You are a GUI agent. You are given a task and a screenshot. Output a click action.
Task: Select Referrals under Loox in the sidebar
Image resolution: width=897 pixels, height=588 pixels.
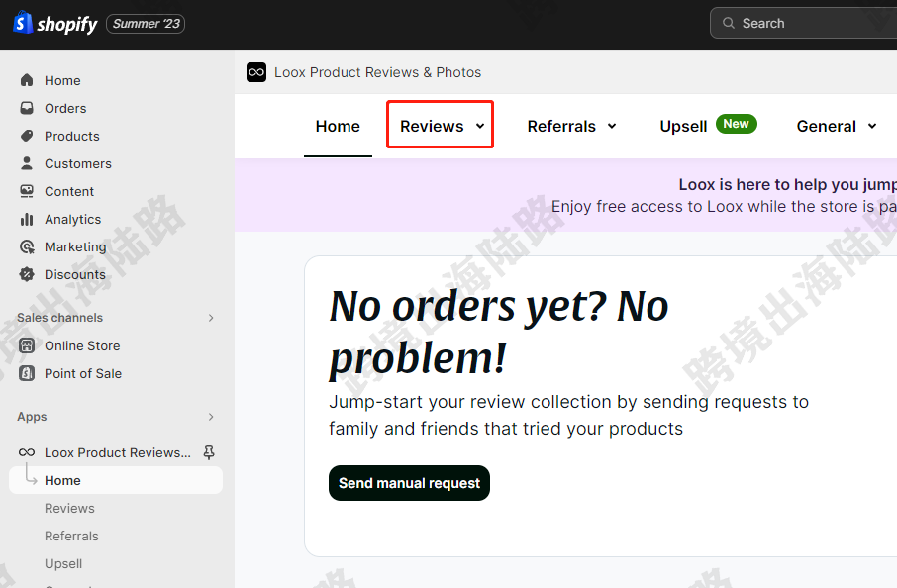[x=71, y=536]
